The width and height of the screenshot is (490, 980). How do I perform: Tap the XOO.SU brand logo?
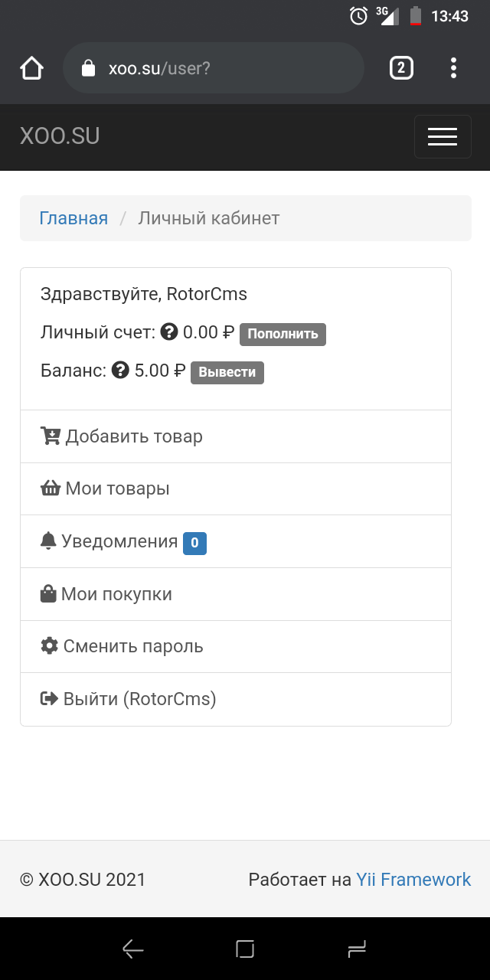(60, 136)
